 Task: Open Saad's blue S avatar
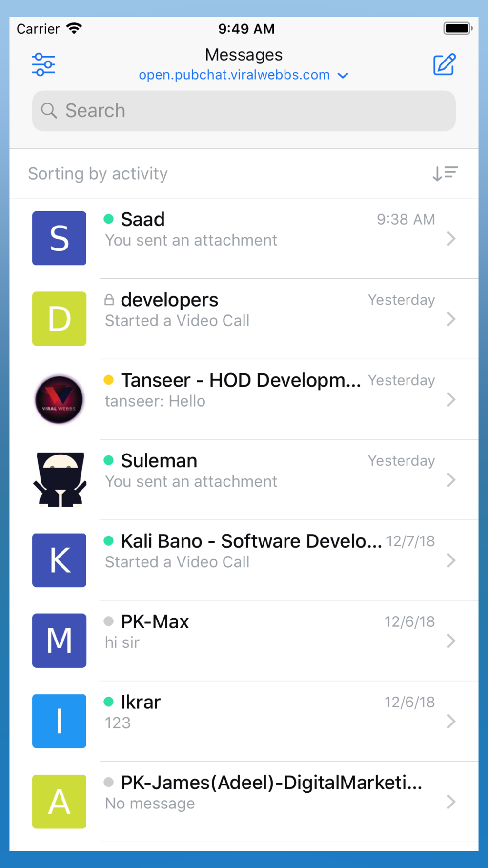(59, 238)
